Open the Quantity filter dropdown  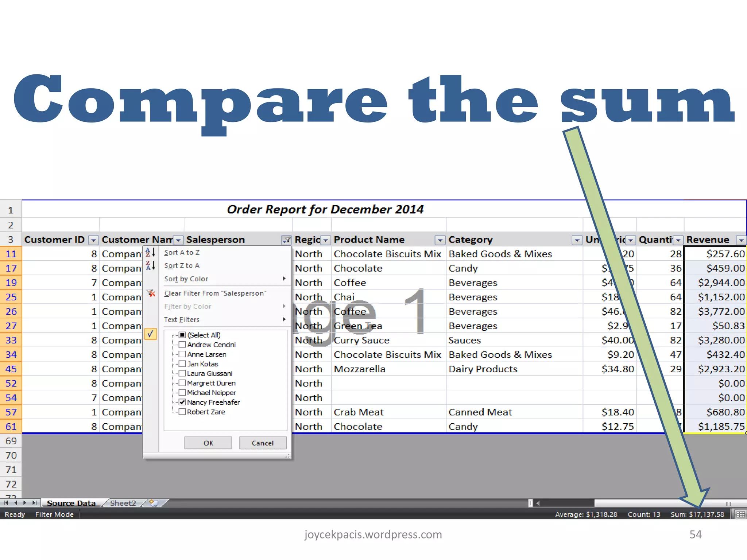[678, 240]
